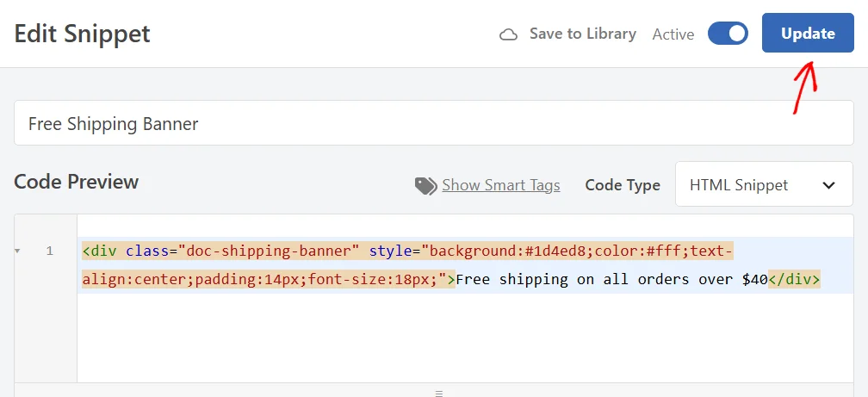Click the Save to Library cloud icon
The image size is (868, 397).
(x=508, y=35)
